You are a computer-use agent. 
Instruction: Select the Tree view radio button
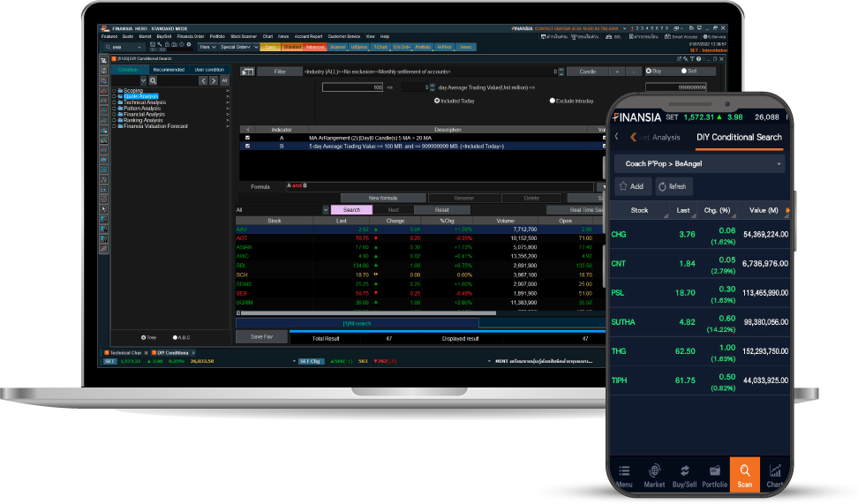click(x=143, y=338)
